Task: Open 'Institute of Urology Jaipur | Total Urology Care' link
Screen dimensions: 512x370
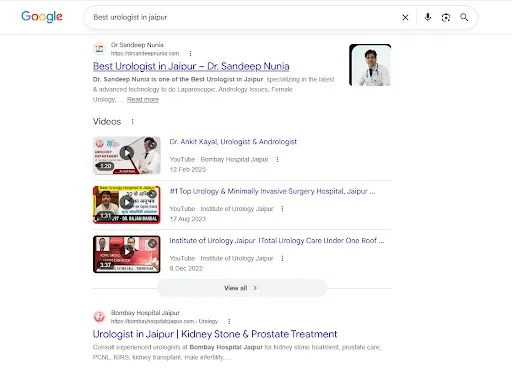Action: (277, 241)
